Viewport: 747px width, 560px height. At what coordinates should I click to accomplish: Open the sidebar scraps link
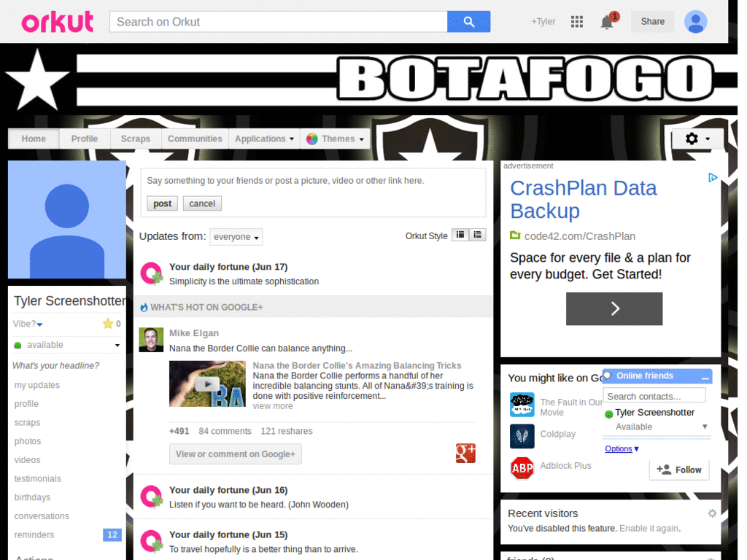[x=27, y=422]
